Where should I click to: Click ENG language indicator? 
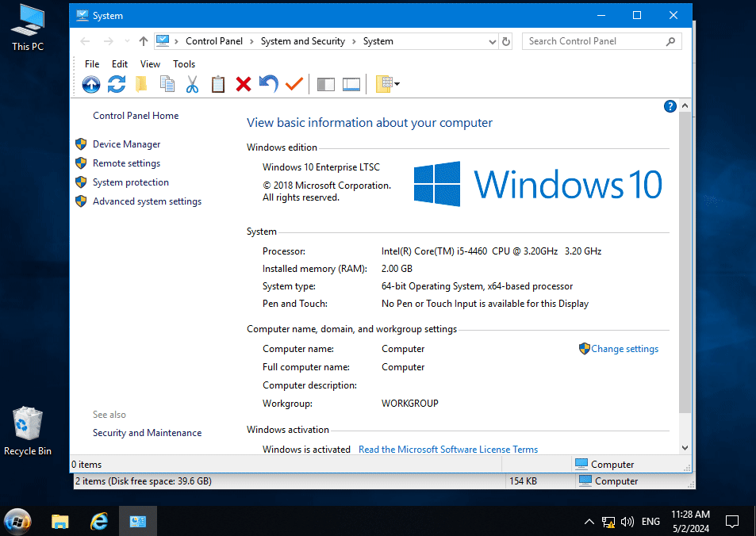coord(651,522)
